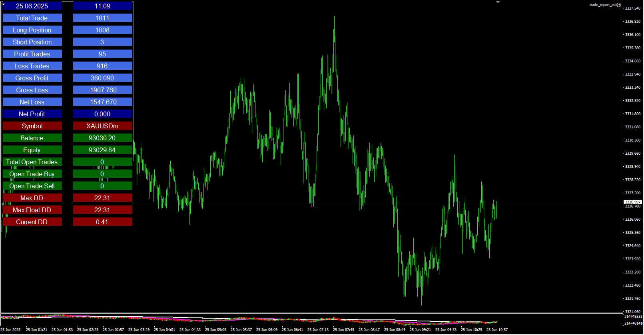Select the 25.06.2025 date cell

(x=32, y=6)
